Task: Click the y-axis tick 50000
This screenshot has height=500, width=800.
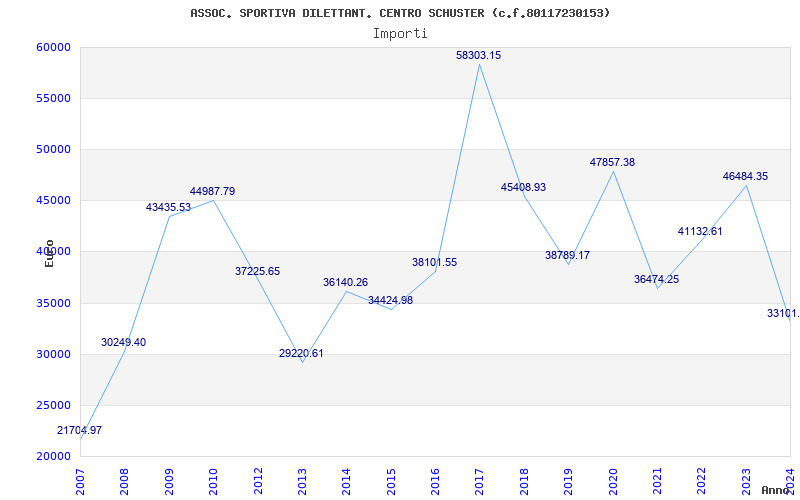Action: 53,149
